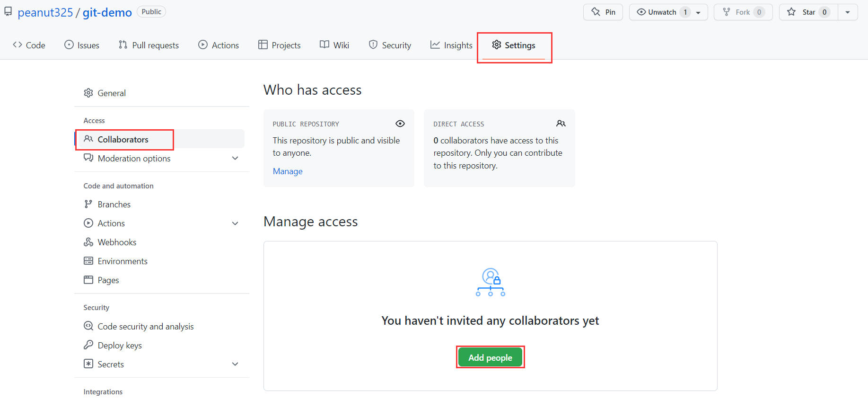Viewport: 868px width, 400px height.
Task: Open the Actions tab in the top navigation
Action: click(x=219, y=45)
